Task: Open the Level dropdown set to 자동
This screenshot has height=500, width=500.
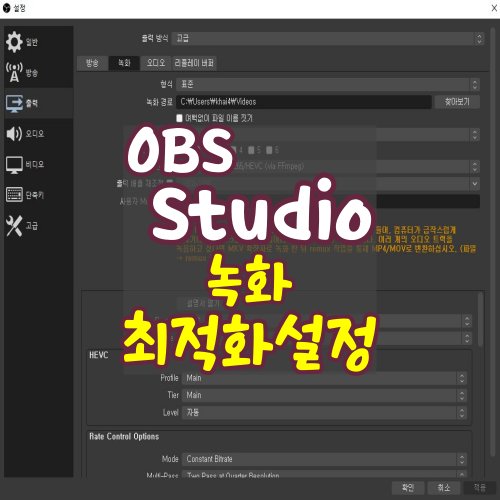Action: tap(324, 413)
